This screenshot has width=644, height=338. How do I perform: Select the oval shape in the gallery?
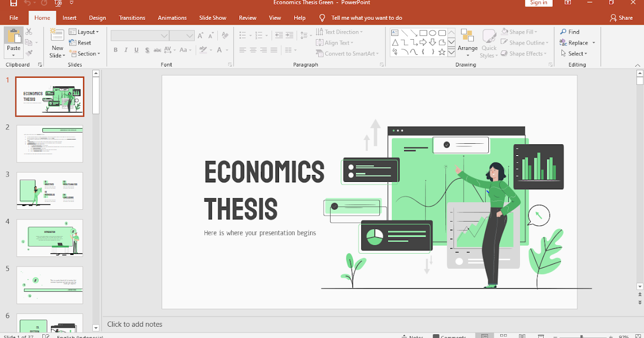pyautogui.click(x=432, y=33)
